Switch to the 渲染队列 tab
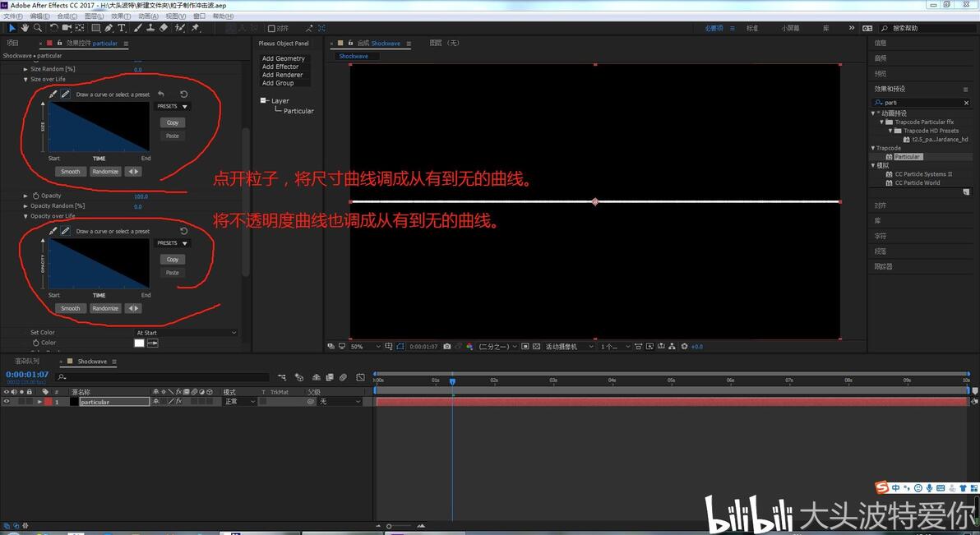Viewport: 980px width, 535px height. [27, 362]
